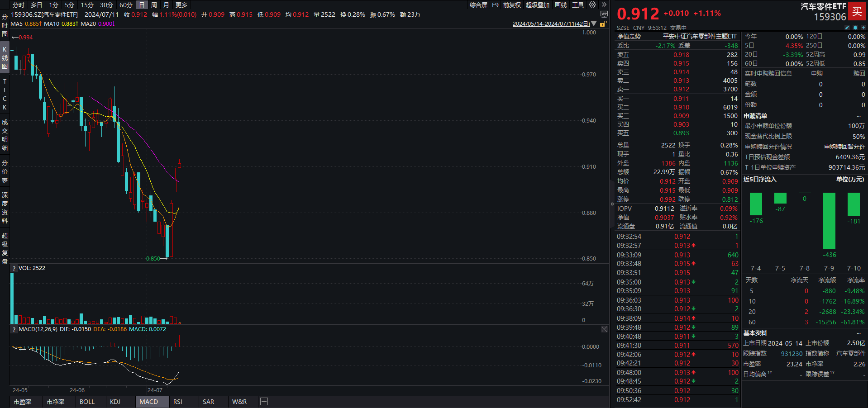Switch to the RSI indicator tab
This screenshot has width=868, height=408.
177,401
